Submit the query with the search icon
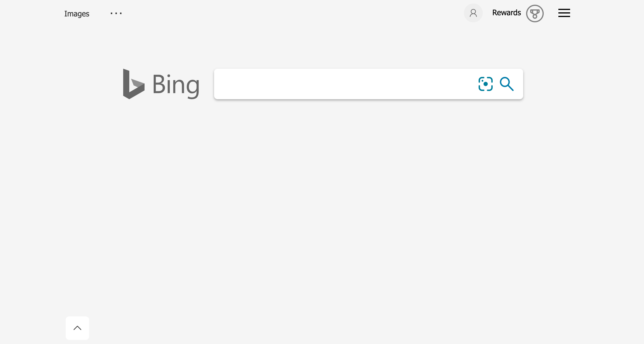Screen dimensions: 644x344 tap(506, 84)
